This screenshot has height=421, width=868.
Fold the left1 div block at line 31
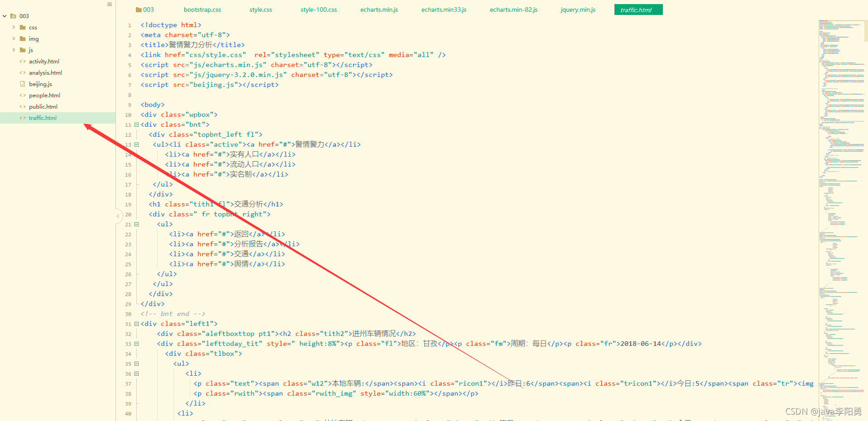pos(136,324)
